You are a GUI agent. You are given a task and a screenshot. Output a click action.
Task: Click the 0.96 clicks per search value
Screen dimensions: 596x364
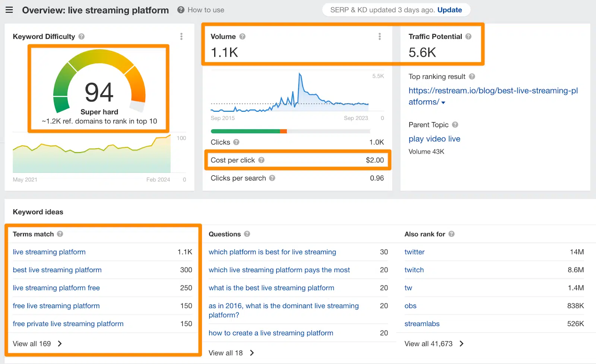[377, 178]
